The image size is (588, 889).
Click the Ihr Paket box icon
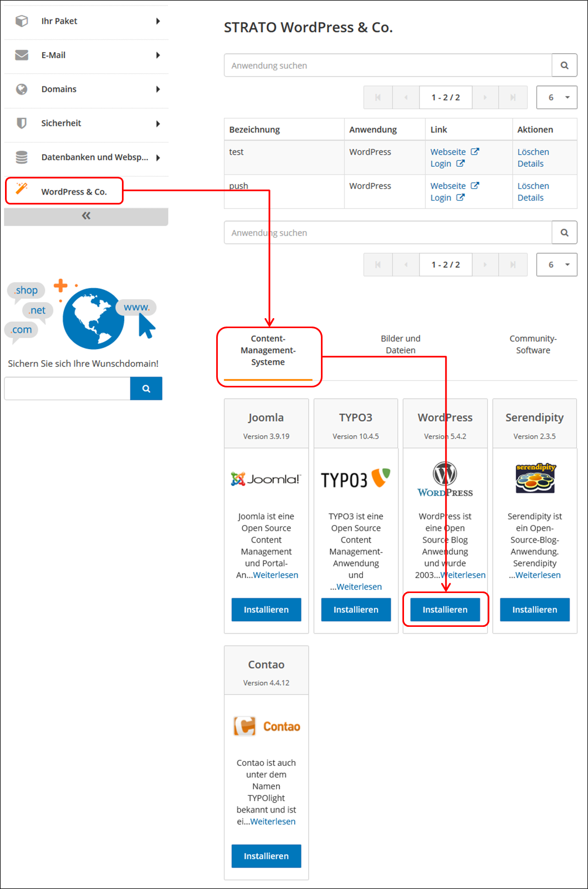22,21
